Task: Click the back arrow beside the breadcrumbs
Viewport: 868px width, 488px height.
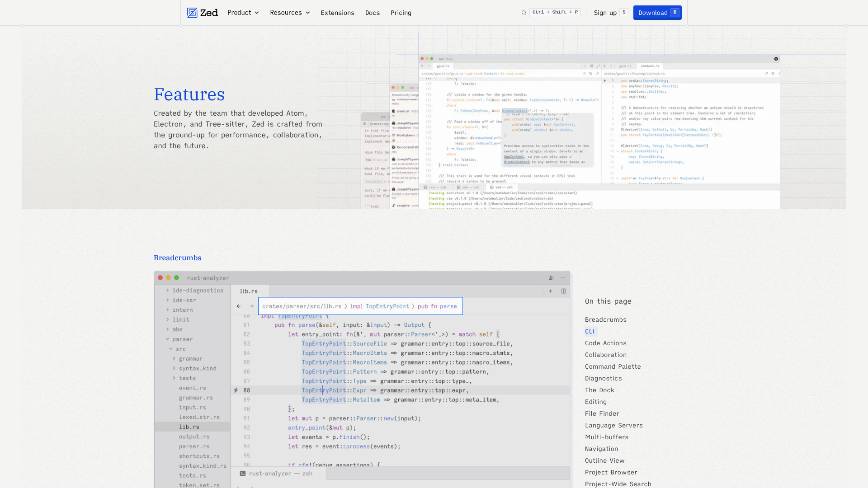Action: point(239,306)
